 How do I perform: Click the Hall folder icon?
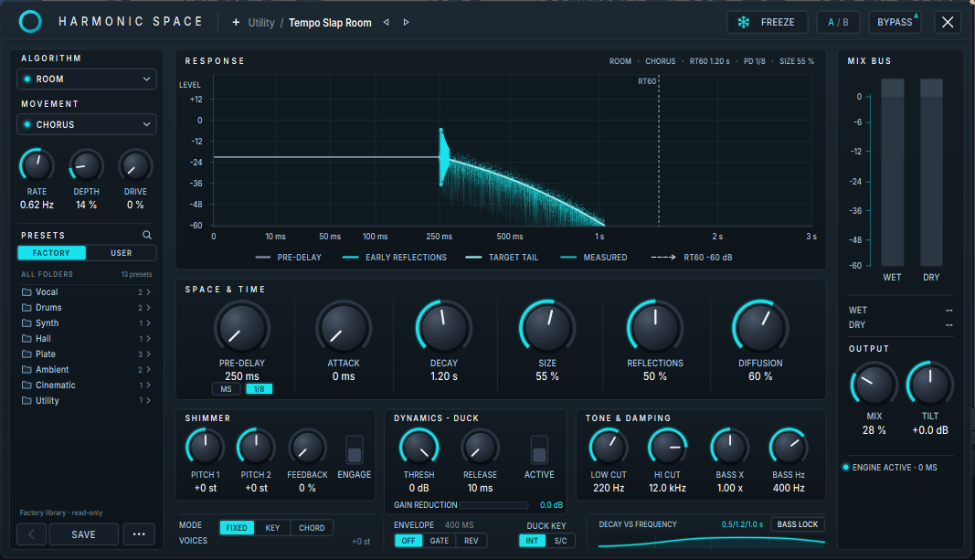(26, 339)
